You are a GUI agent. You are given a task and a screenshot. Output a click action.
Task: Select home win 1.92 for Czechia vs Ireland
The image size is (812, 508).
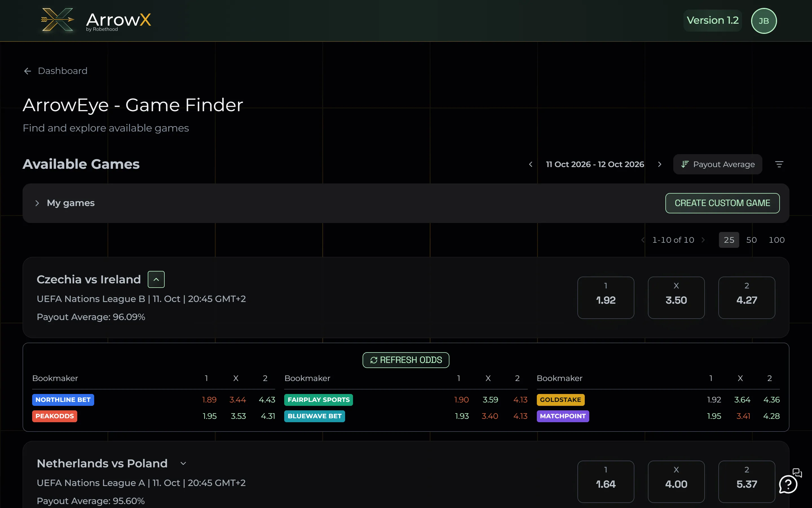606,298
